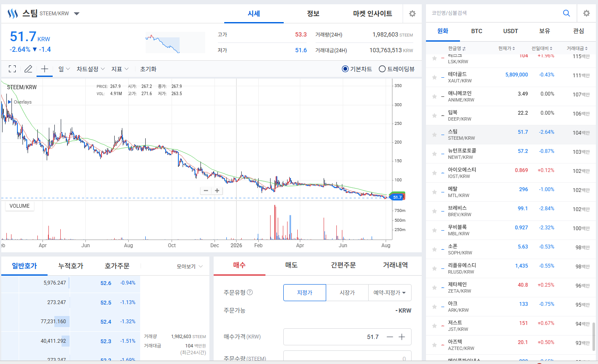Switch the chart to fullscreen mode
Screen dimensions: 598x364
[12, 69]
